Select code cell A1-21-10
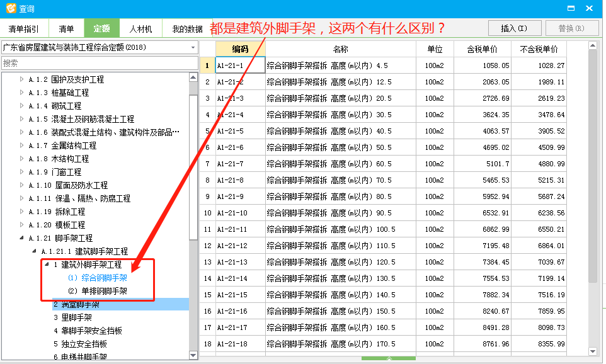 (x=241, y=213)
